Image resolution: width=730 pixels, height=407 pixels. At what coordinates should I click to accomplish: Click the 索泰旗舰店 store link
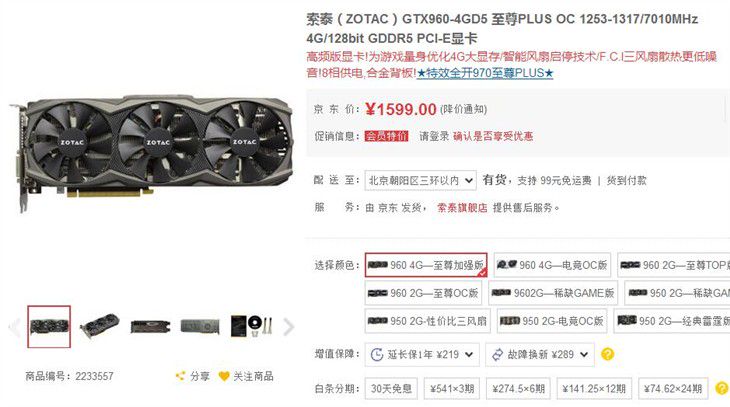pos(462,208)
